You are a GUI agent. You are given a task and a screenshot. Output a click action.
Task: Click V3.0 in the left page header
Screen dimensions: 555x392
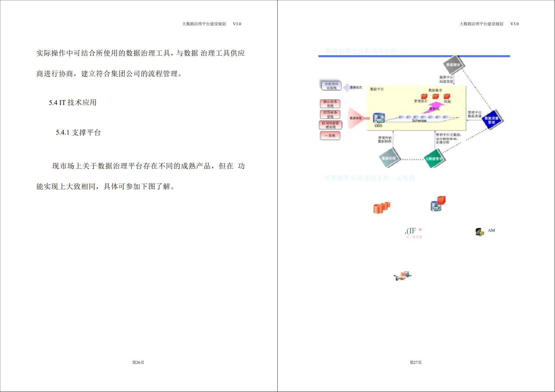click(x=237, y=24)
